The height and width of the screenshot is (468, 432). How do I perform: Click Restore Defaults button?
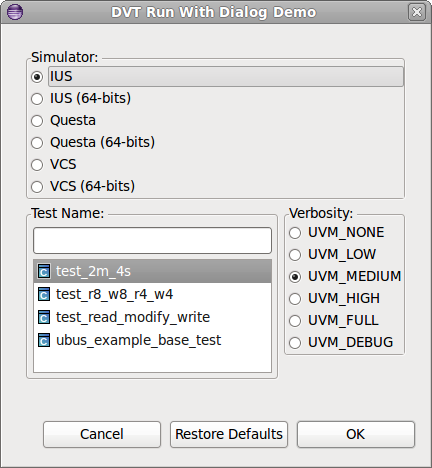(229, 434)
